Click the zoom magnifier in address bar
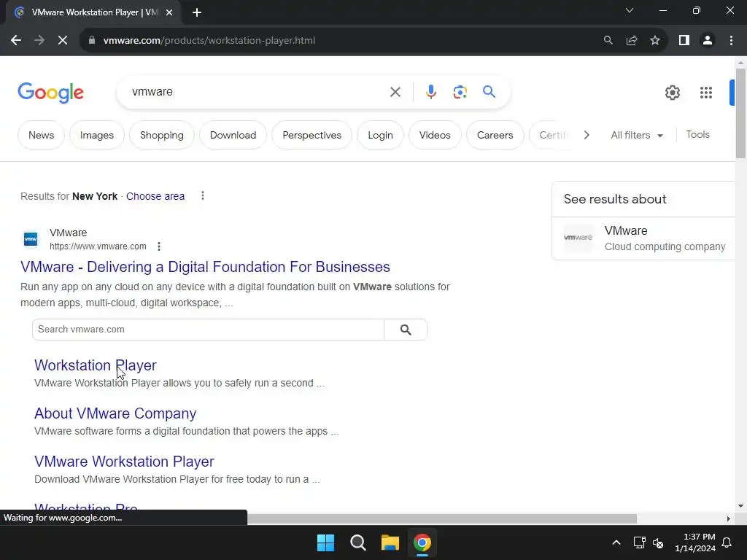This screenshot has height=560, width=747. click(608, 41)
